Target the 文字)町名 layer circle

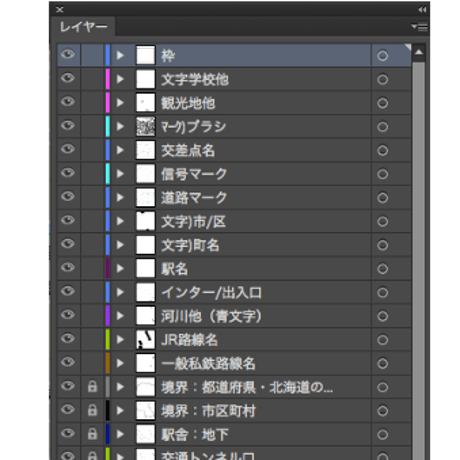pyautogui.click(x=382, y=245)
